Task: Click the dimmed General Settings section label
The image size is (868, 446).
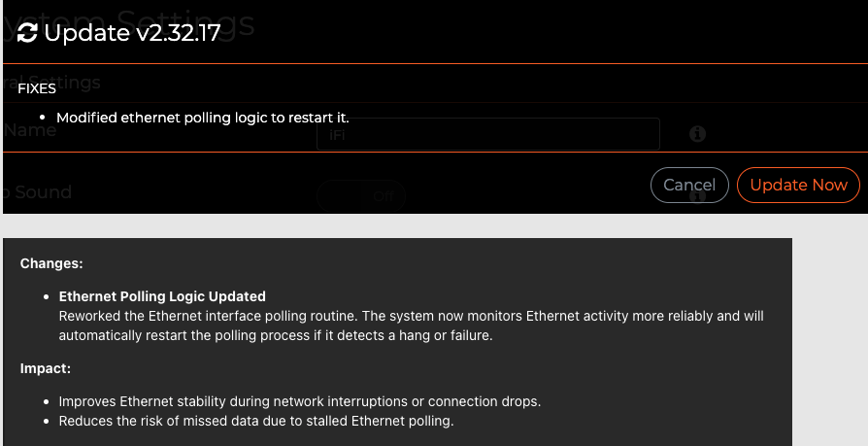Action: point(51,83)
